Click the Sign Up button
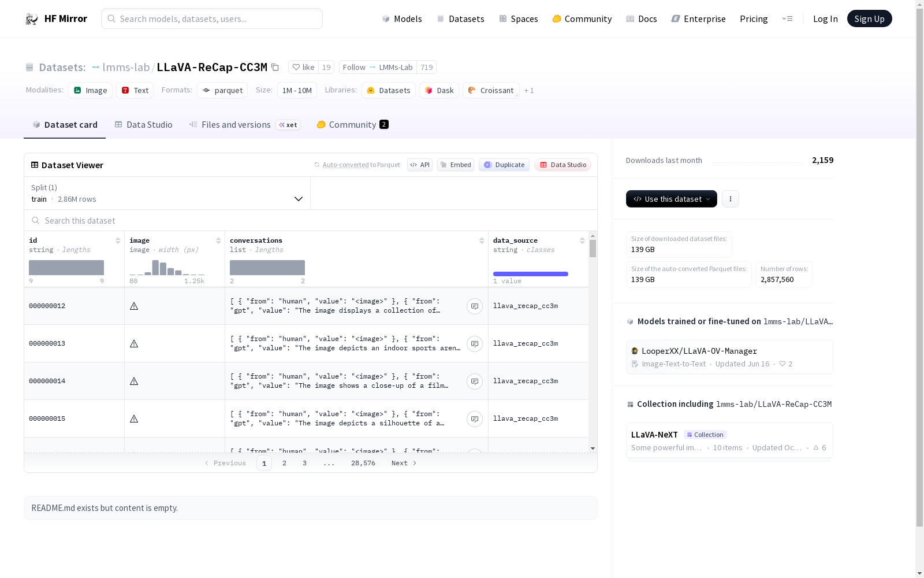 (870, 18)
